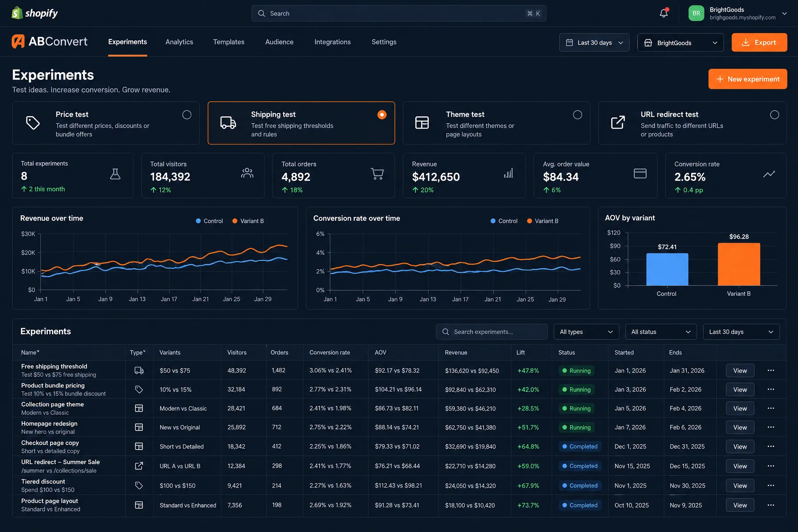
Task: Click the trend line icon in Conversion rate
Action: [769, 174]
